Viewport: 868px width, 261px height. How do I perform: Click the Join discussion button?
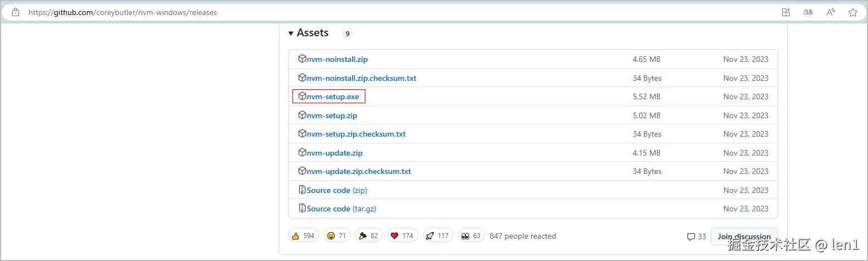coord(744,236)
